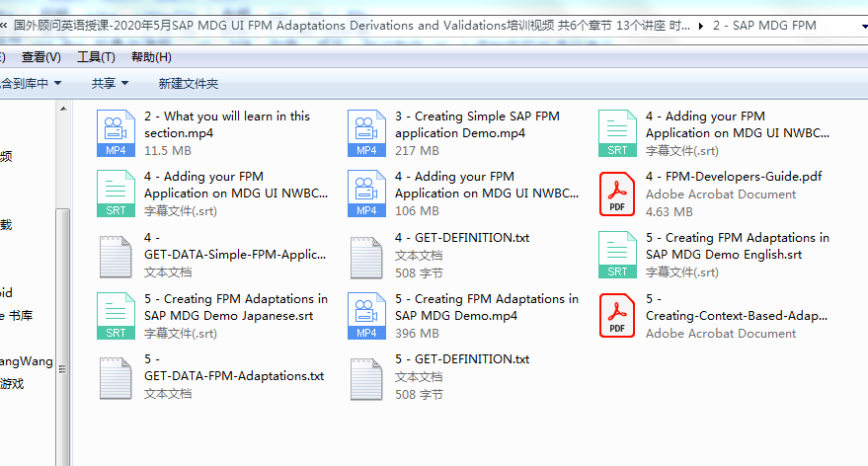The width and height of the screenshot is (868, 466).
Task: Click '2 - SAP MDG FPM' breadcrumb segment
Action: click(764, 26)
